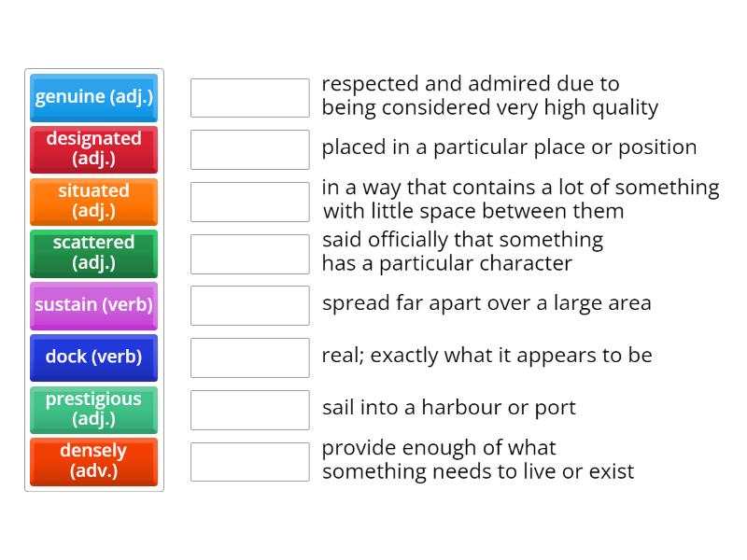Click the definition 'real; exactly what it appears to be'
The image size is (747, 560).
tap(486, 356)
